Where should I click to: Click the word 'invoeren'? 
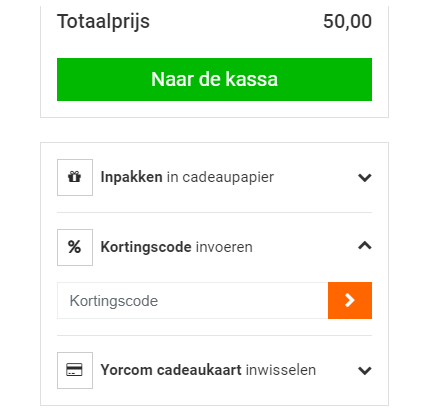224,247
